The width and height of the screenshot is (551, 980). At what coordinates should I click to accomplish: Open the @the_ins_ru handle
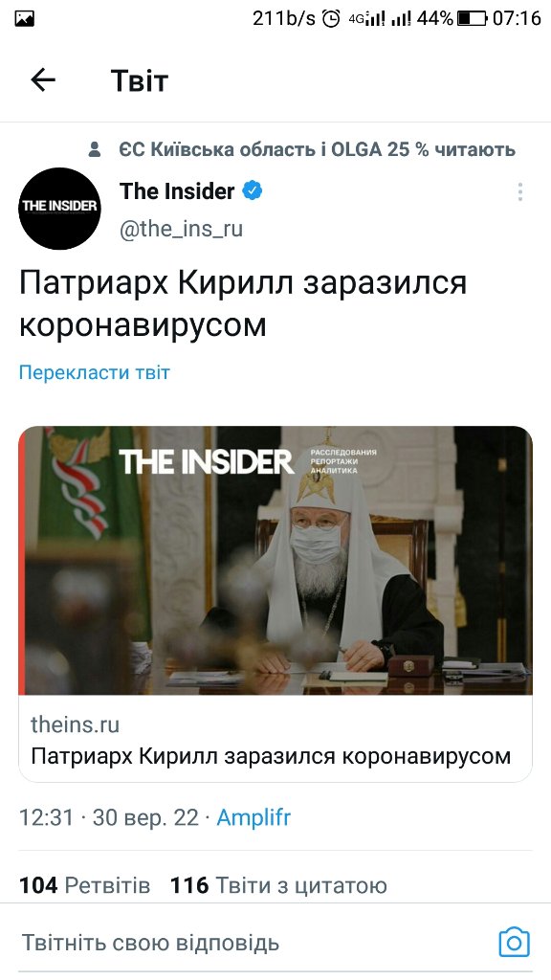[x=181, y=229]
